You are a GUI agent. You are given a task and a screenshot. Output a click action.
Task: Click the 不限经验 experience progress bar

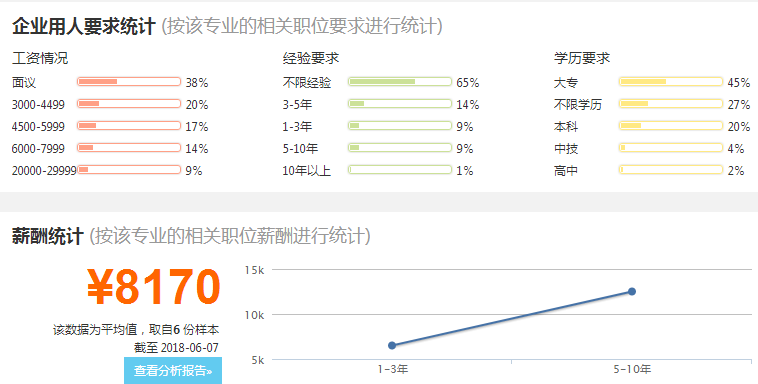[400, 82]
